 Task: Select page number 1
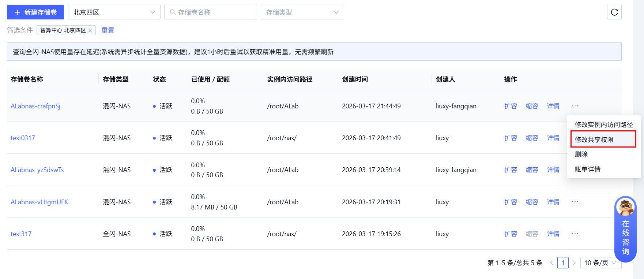click(563, 263)
